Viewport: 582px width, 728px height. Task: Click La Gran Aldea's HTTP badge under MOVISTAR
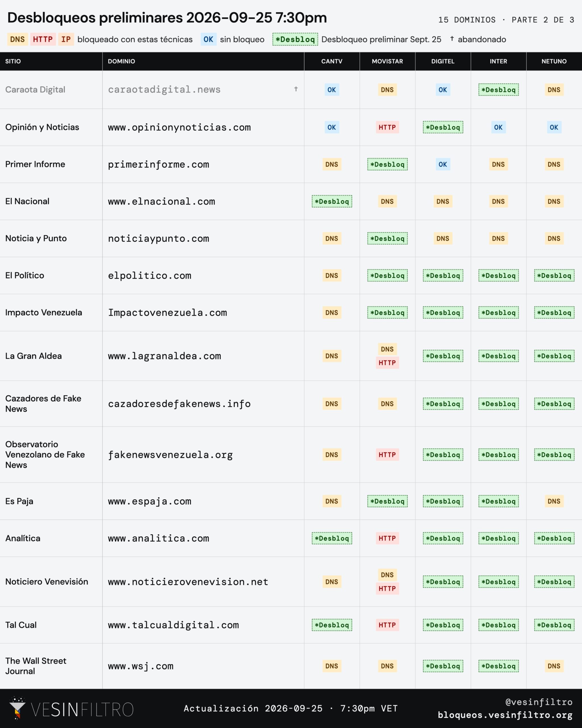point(387,363)
